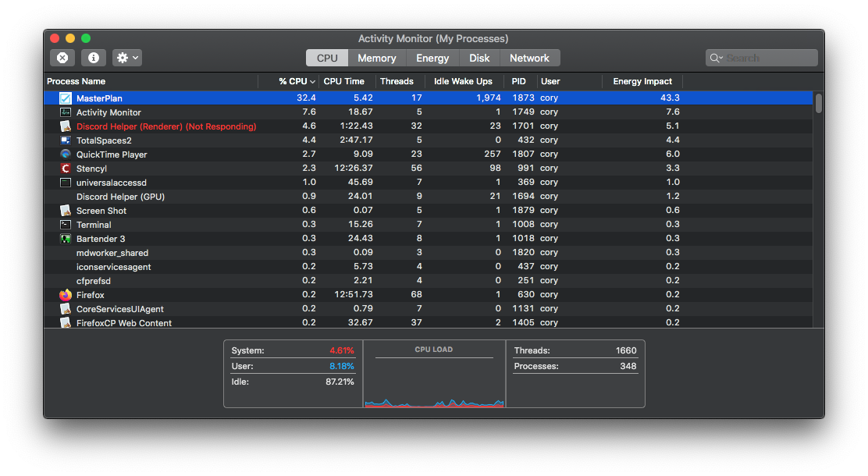Viewport: 868px width, 476px height.
Task: Select the Activity Monitor process name
Action: click(108, 112)
